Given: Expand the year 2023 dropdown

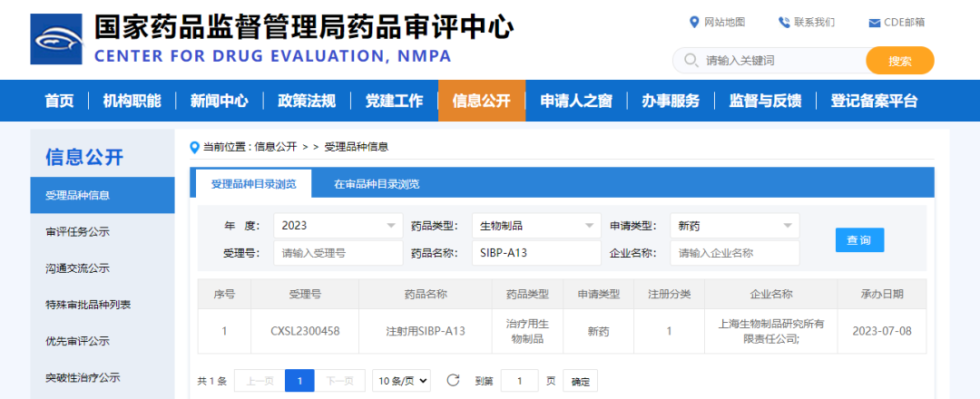Looking at the screenshot, I should 391,226.
